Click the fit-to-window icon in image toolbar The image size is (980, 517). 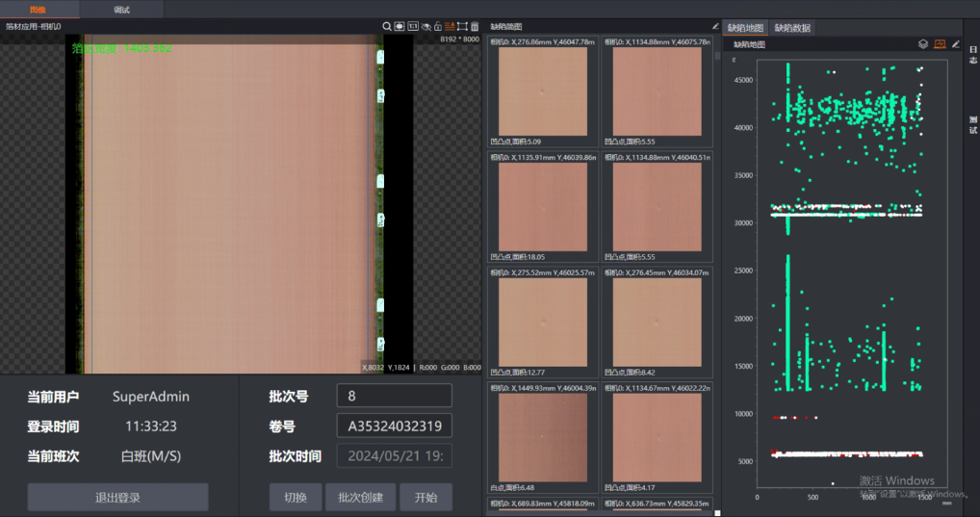(x=400, y=26)
